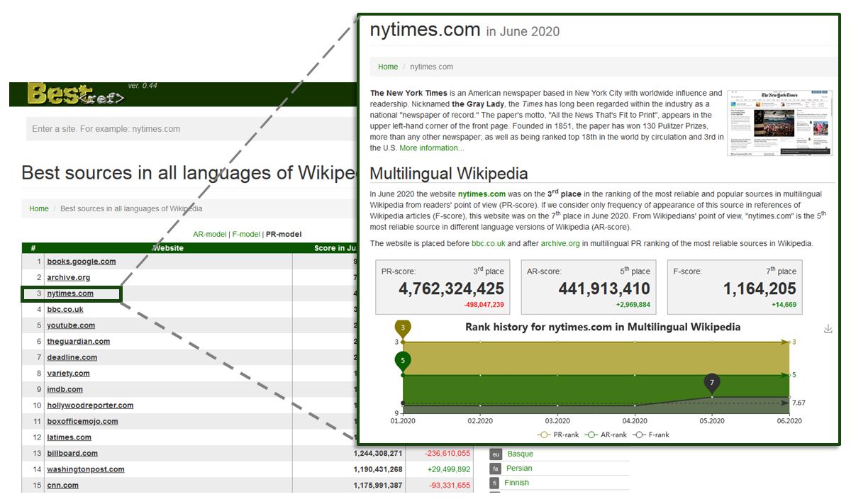Image resolution: width=851 pixels, height=504 pixels.
Task: Click the 7.67 value at chart end
Action: [799, 403]
